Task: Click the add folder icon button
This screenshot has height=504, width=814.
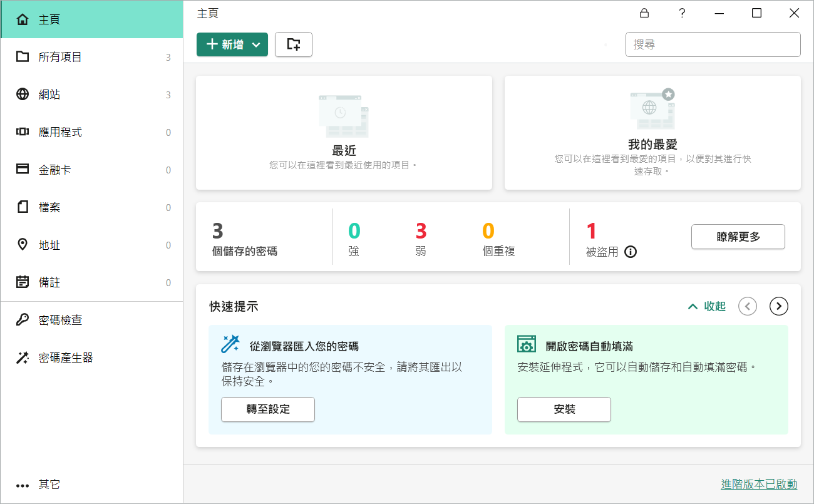Action: 293,44
